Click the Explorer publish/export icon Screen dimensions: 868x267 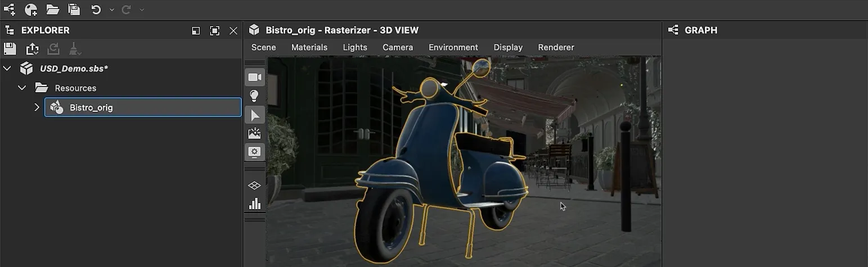pos(32,49)
